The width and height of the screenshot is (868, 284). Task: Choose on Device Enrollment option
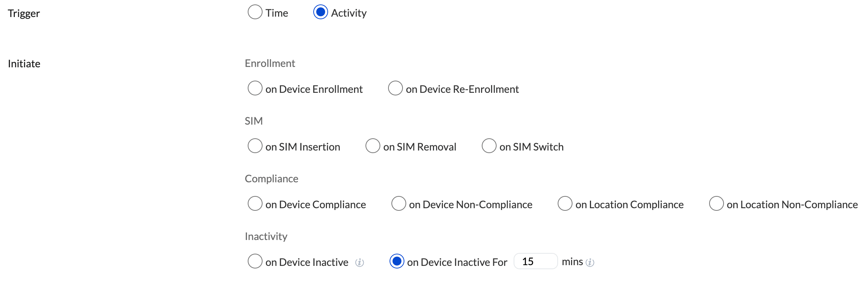point(255,88)
